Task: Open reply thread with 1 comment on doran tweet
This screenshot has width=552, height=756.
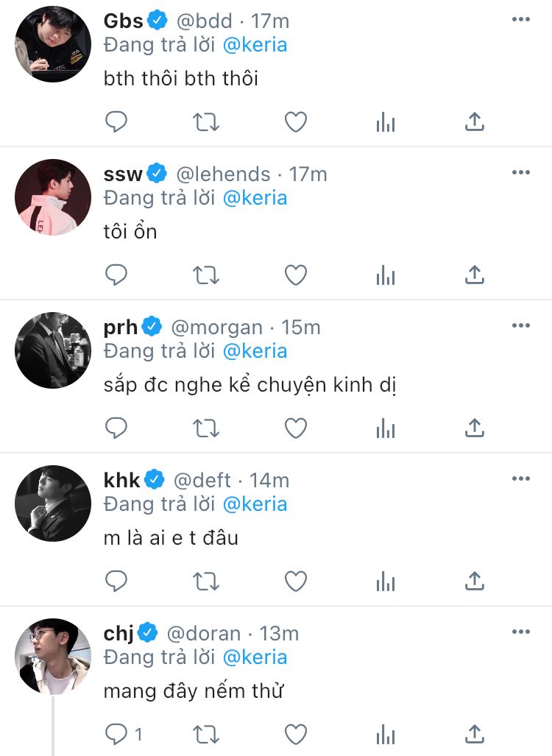Action: tap(124, 735)
